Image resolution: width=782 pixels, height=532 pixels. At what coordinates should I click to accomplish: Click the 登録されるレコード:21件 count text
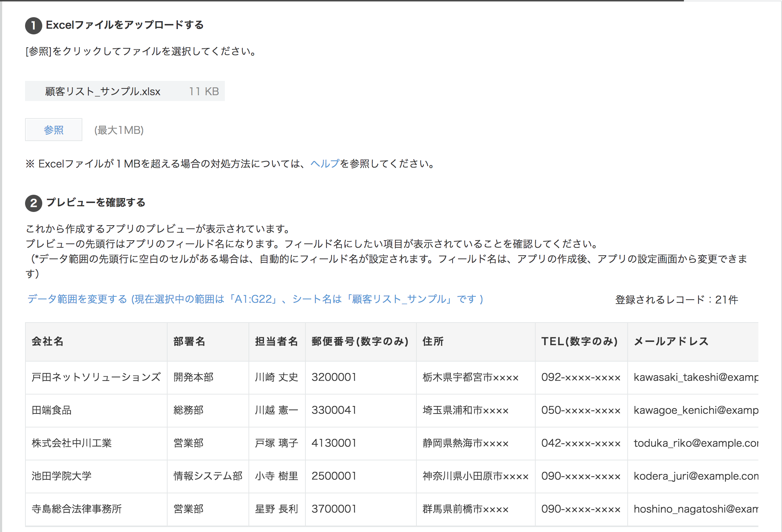click(677, 300)
